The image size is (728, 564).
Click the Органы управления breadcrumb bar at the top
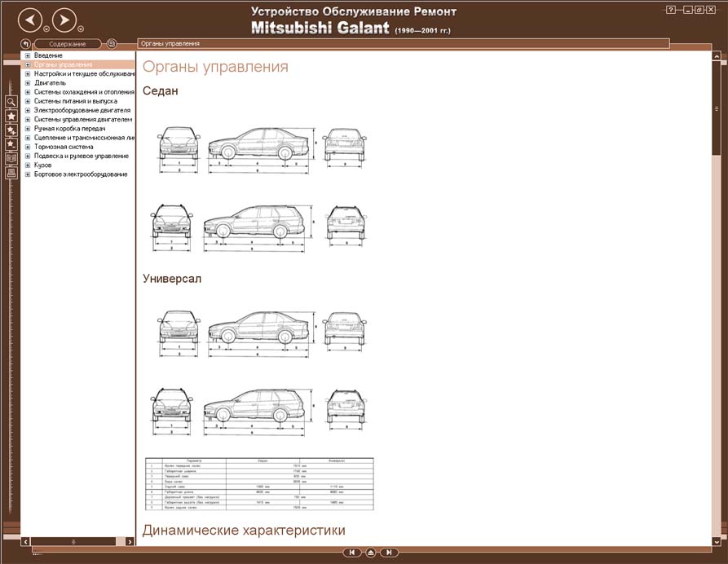point(403,44)
